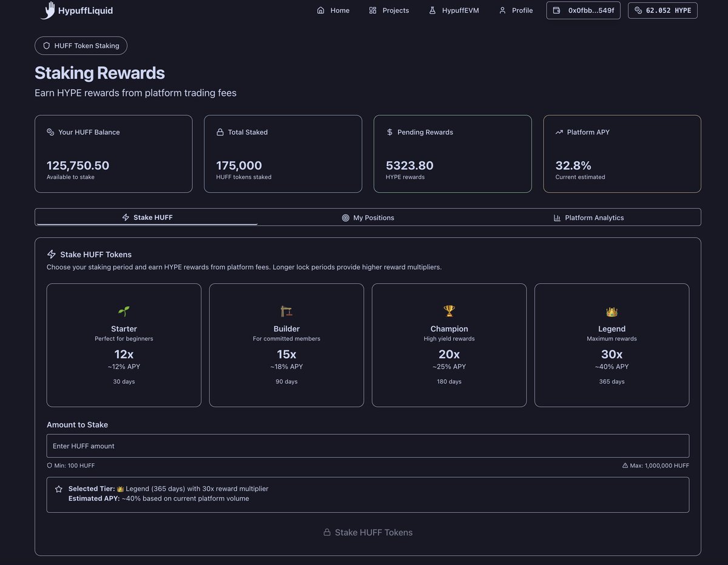Click the 62.052 HYPE balance button
The height and width of the screenshot is (565, 728).
point(662,10)
